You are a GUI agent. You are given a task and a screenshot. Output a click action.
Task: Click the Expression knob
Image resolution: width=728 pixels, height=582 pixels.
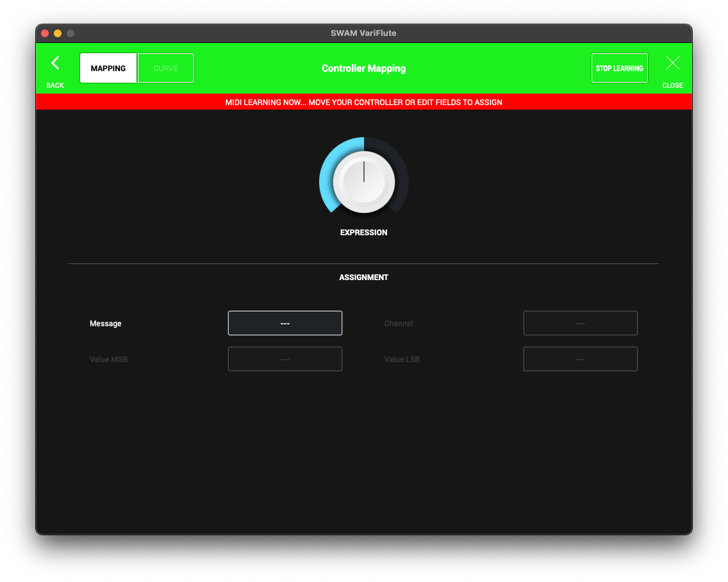coord(363,181)
